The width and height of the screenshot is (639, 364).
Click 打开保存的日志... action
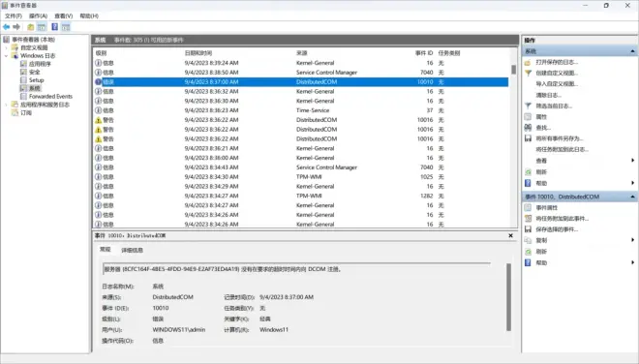(557, 62)
